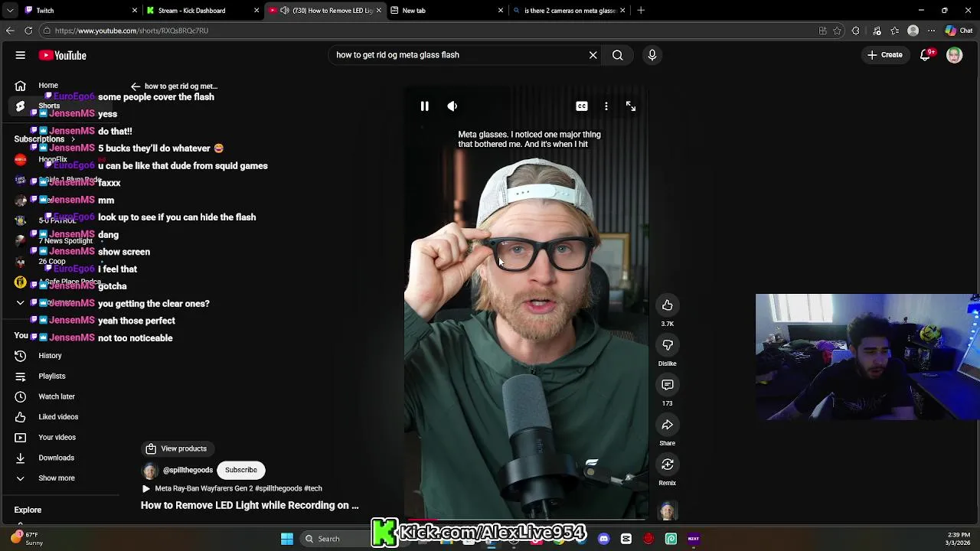Mute the Shorts video volume
Image resolution: width=980 pixels, height=551 pixels.
(452, 106)
